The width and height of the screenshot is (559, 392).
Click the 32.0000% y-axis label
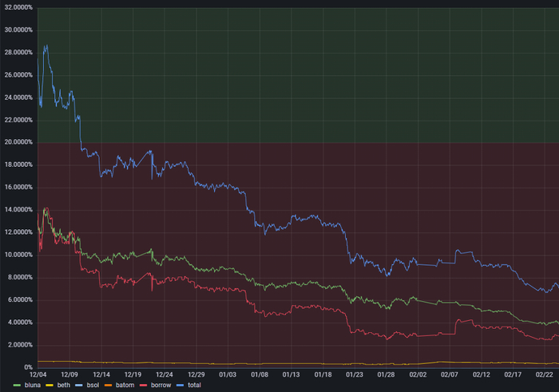(18, 8)
